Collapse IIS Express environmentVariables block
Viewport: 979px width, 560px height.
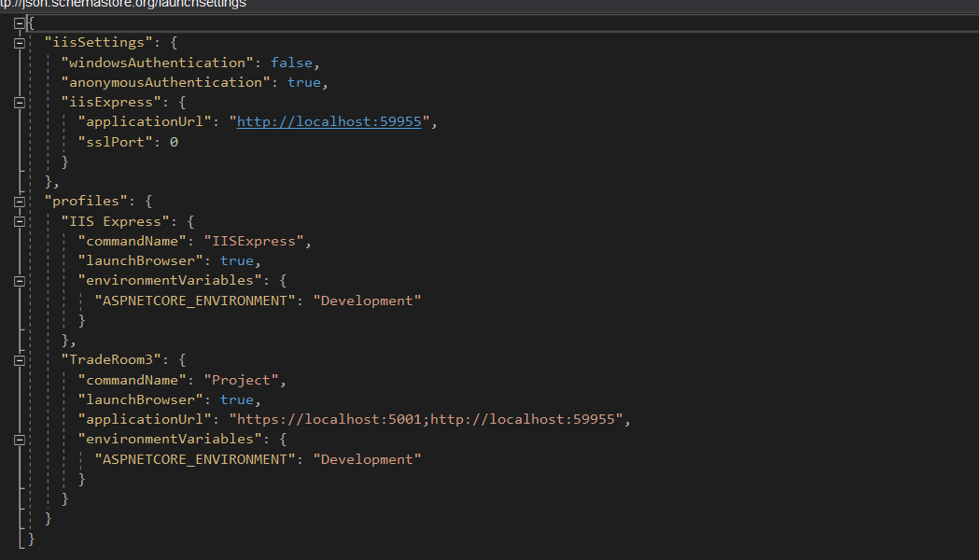point(20,281)
